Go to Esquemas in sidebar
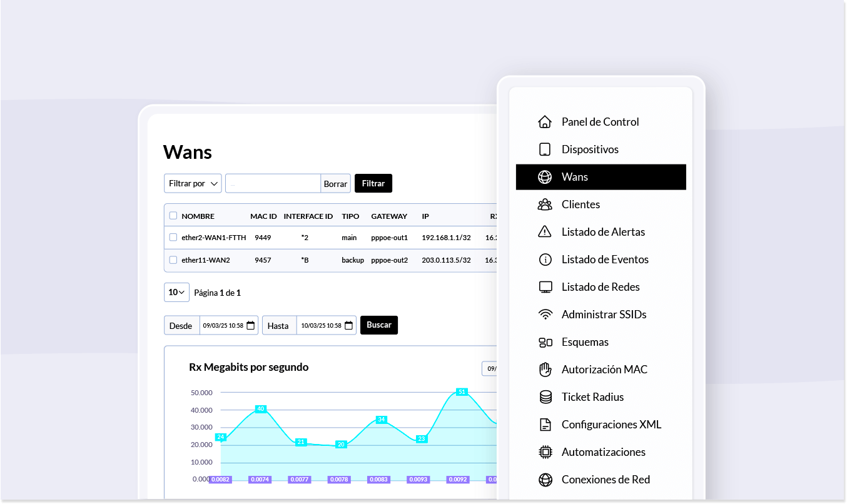Viewport: 847px width, 504px height. 601,342
